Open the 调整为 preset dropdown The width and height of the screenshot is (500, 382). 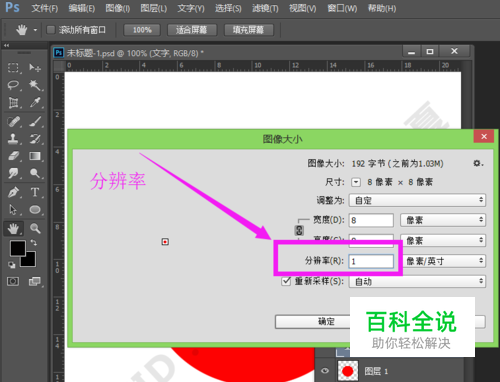[x=417, y=200]
